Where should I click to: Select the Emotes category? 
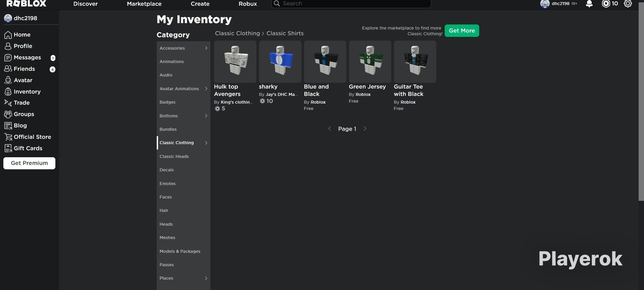184,183
